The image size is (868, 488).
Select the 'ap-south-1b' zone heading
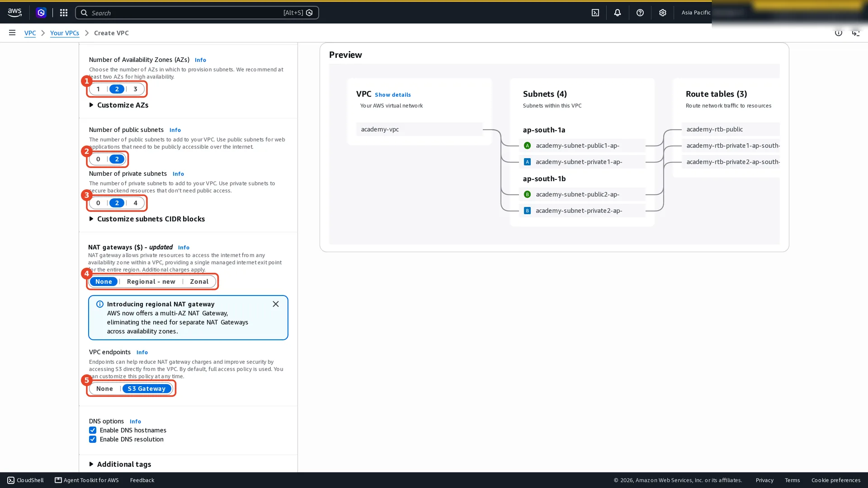[x=544, y=178]
